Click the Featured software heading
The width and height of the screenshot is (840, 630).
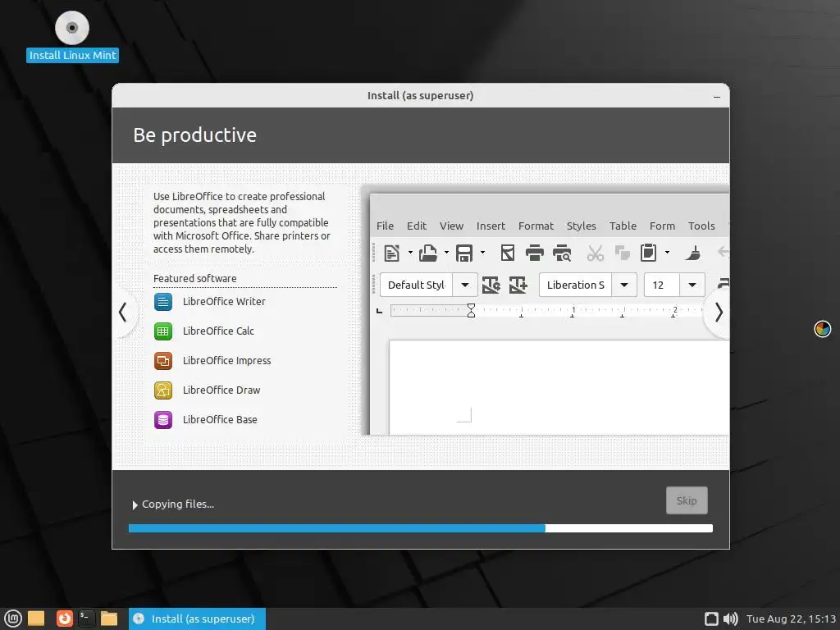[195, 279]
